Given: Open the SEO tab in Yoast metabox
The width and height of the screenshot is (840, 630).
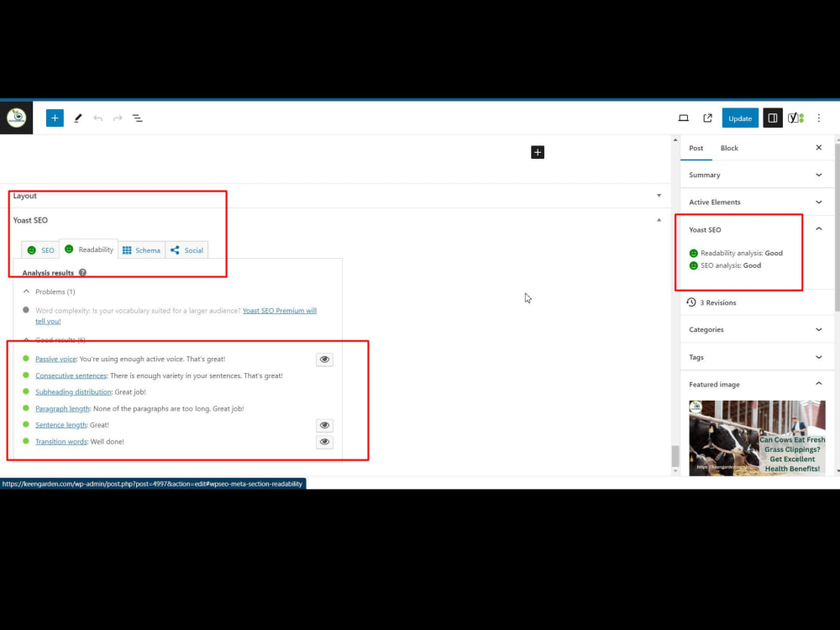Looking at the screenshot, I should tap(40, 250).
